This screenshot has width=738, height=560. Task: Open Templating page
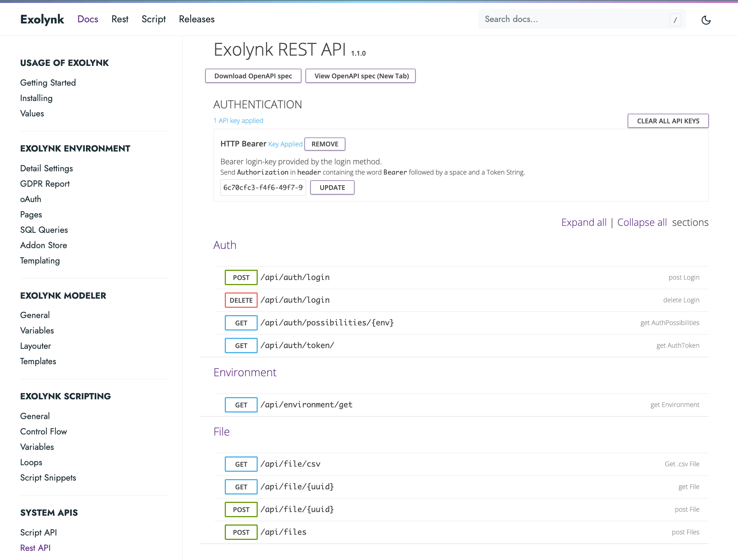click(x=40, y=261)
